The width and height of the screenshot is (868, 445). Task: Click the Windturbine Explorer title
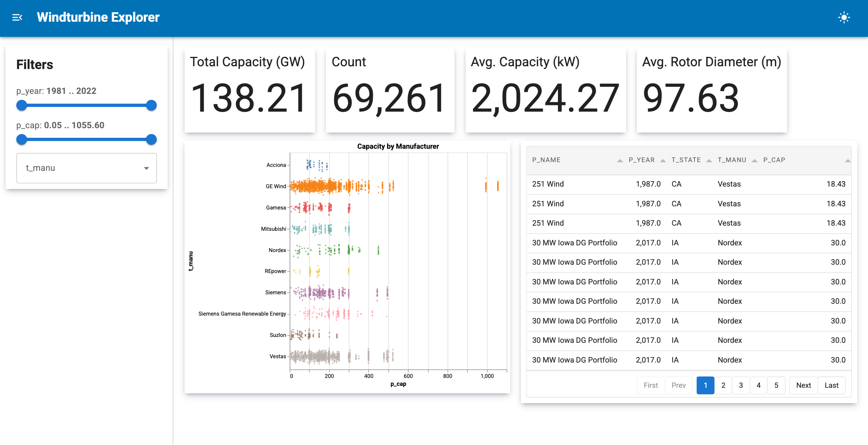point(98,17)
